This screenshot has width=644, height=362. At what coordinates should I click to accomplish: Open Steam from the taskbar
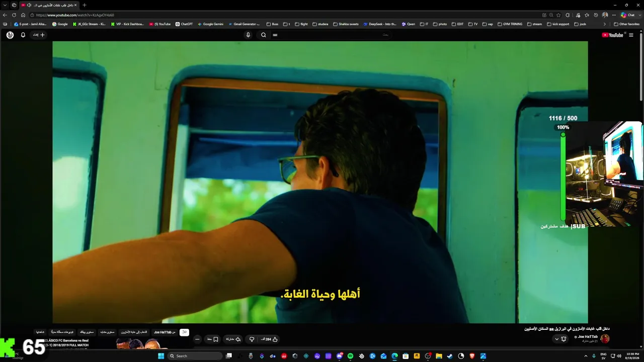[x=450, y=356]
